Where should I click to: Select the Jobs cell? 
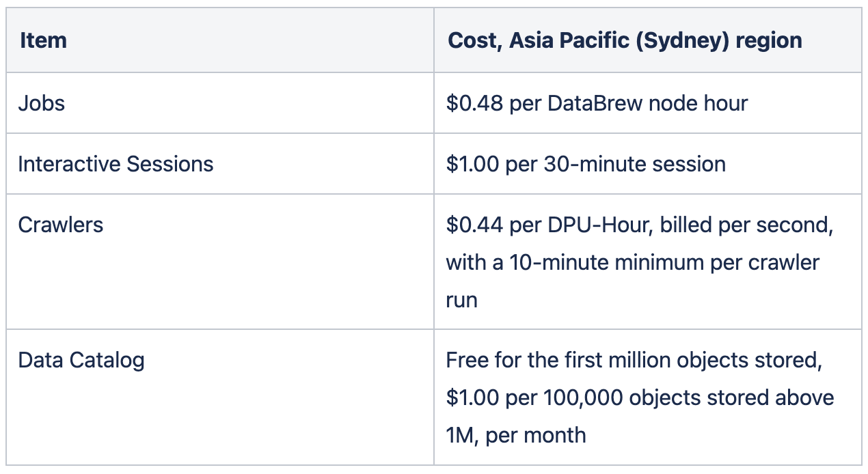42,103
